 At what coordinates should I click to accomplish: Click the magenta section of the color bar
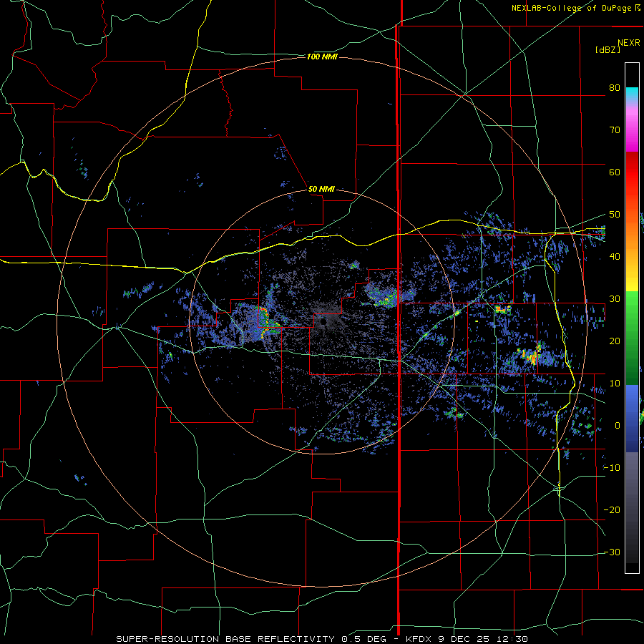pyautogui.click(x=632, y=130)
